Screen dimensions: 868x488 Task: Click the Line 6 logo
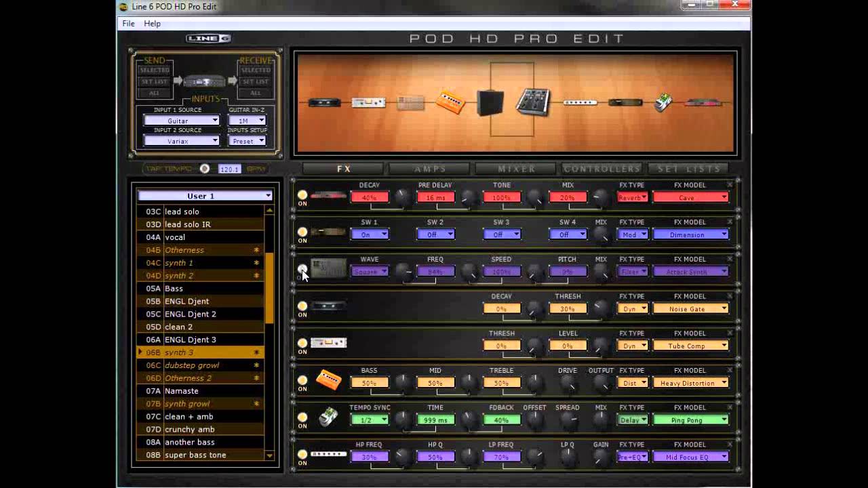(x=209, y=39)
